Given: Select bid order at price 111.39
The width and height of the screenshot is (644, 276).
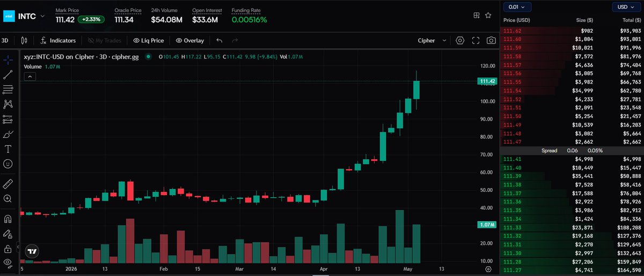Looking at the screenshot, I should tap(572, 176).
